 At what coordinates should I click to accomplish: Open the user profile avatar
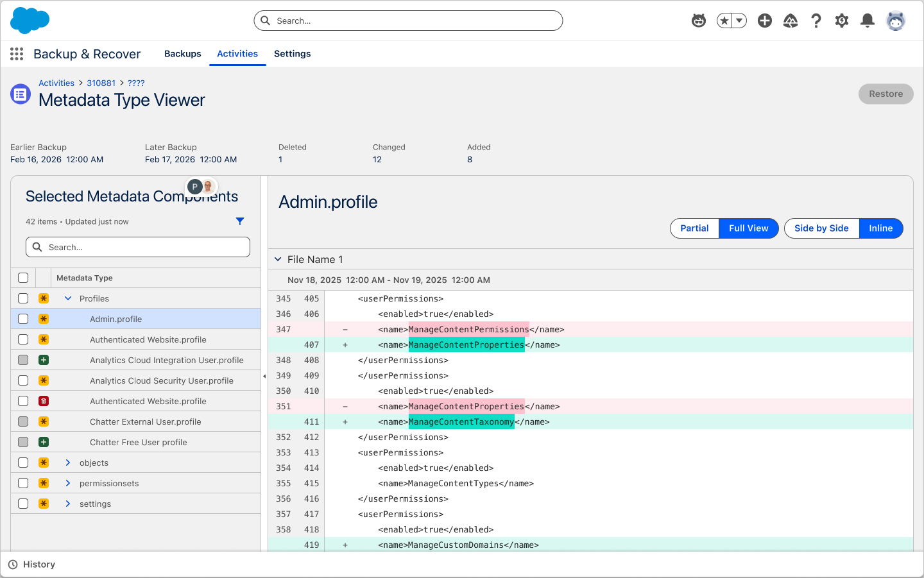[896, 21]
